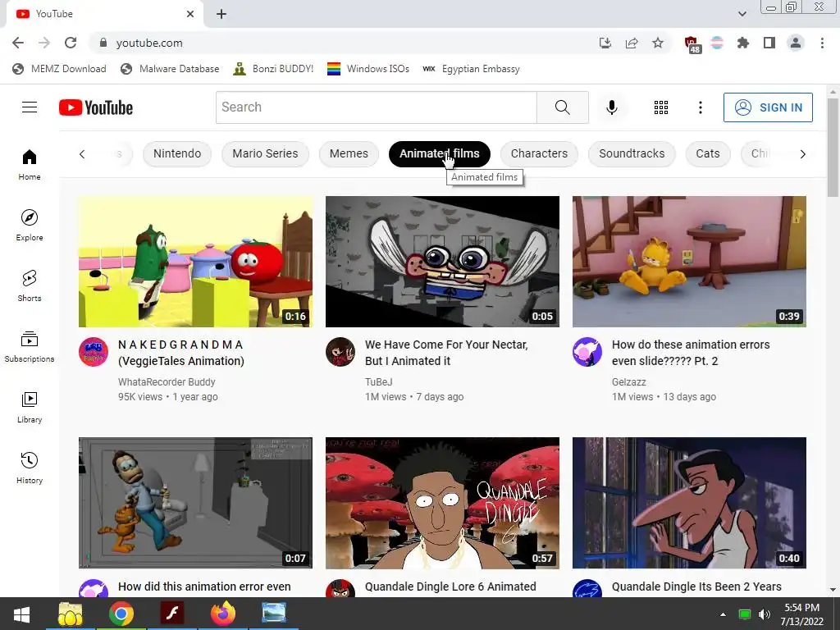This screenshot has height=630, width=840.
Task: Select the Cats chip
Action: pyautogui.click(x=708, y=153)
